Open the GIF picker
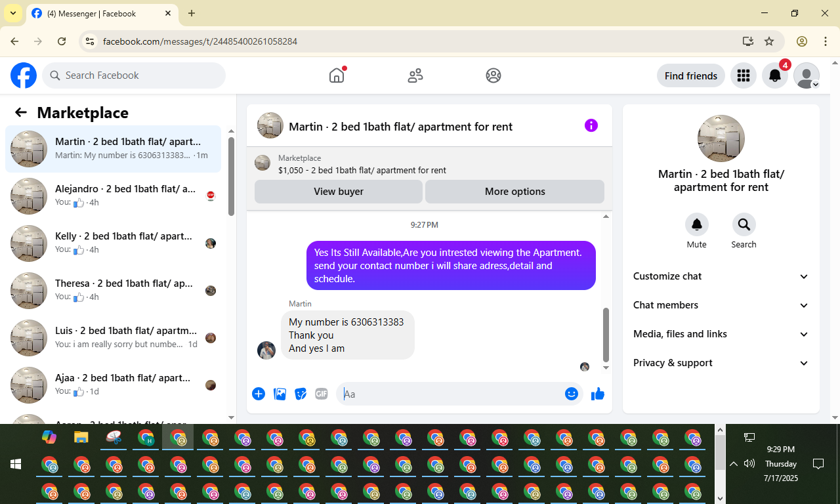This screenshot has width=840, height=504. (x=321, y=394)
